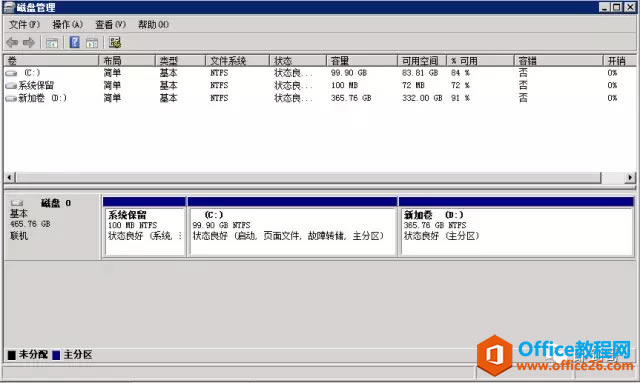This screenshot has width=640, height=383.
Task: Click the 91 % available cell
Action: click(460, 98)
